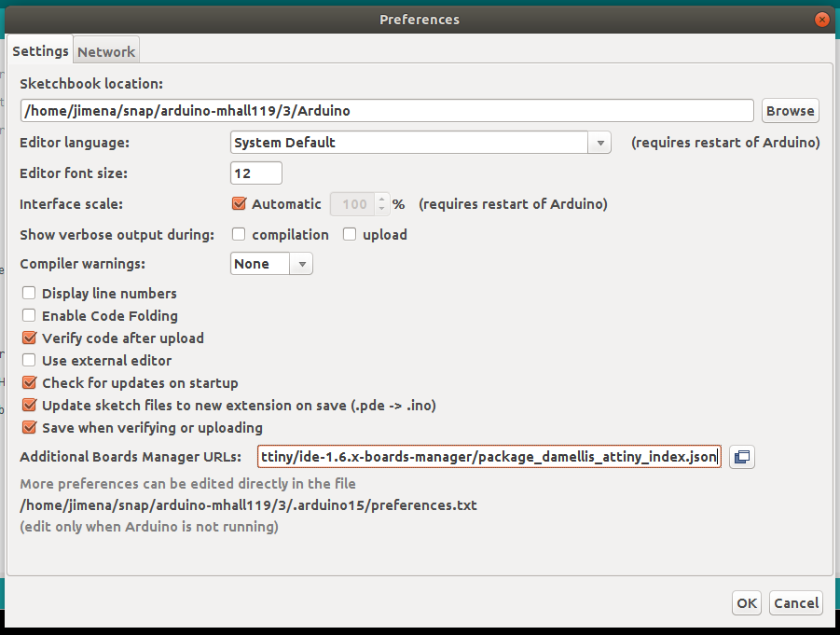This screenshot has height=635, width=840.
Task: Toggle Automatic interface scale checkbox
Action: pyautogui.click(x=239, y=203)
